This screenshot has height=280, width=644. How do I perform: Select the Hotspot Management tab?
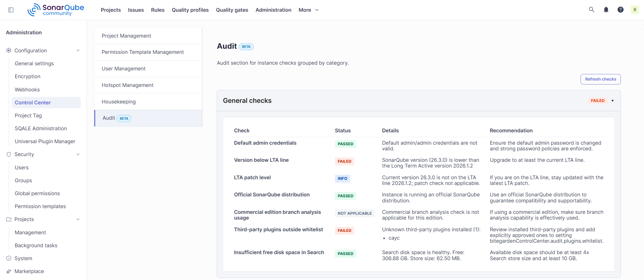coord(148,85)
